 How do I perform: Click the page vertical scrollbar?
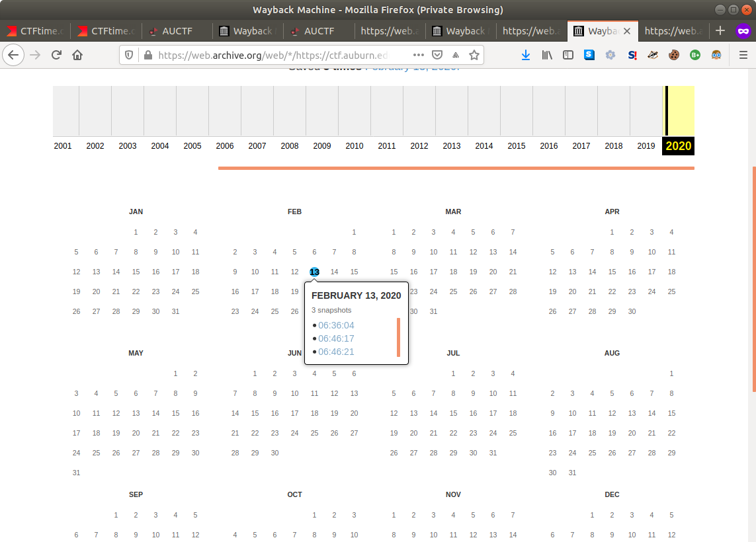[753, 280]
